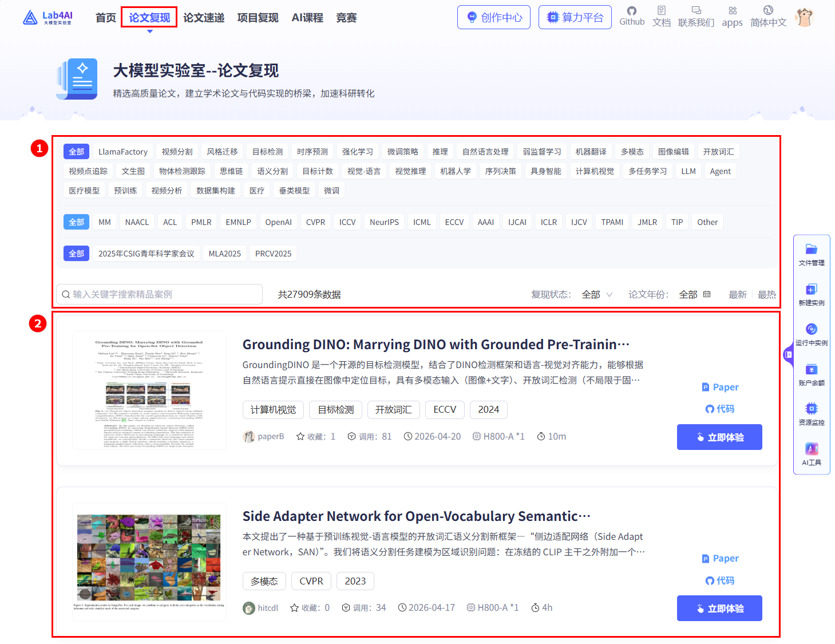The height and width of the screenshot is (644, 835).
Task: Click the calendar icon beside 论文年份
Action: click(707, 294)
